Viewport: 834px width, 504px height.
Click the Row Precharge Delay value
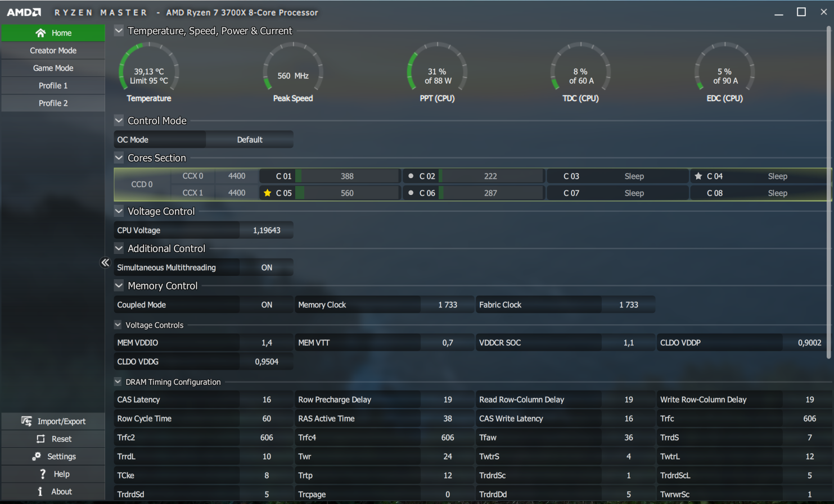(x=448, y=399)
